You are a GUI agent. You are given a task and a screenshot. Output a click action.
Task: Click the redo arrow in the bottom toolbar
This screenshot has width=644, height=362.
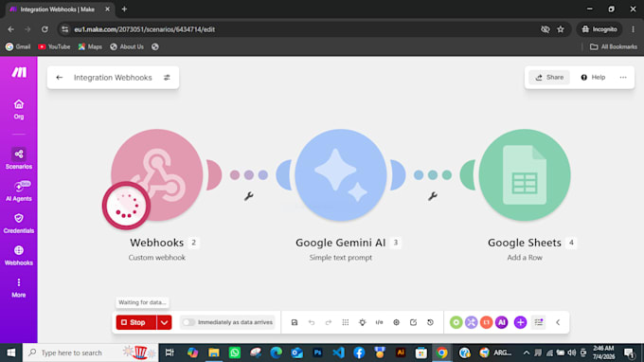329,322
